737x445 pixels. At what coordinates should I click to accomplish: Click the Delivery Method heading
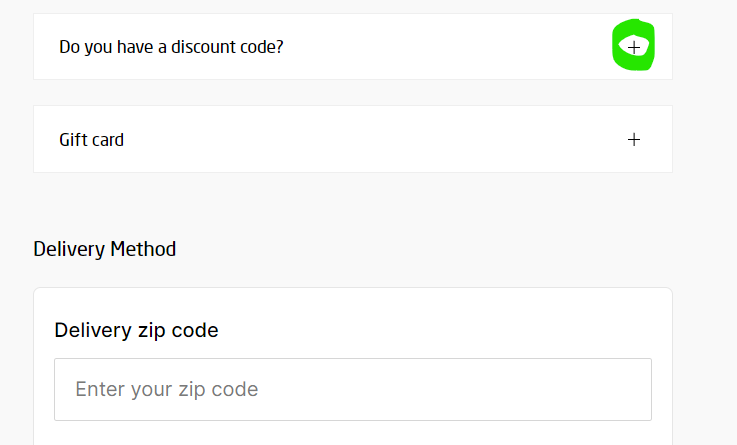pos(105,249)
